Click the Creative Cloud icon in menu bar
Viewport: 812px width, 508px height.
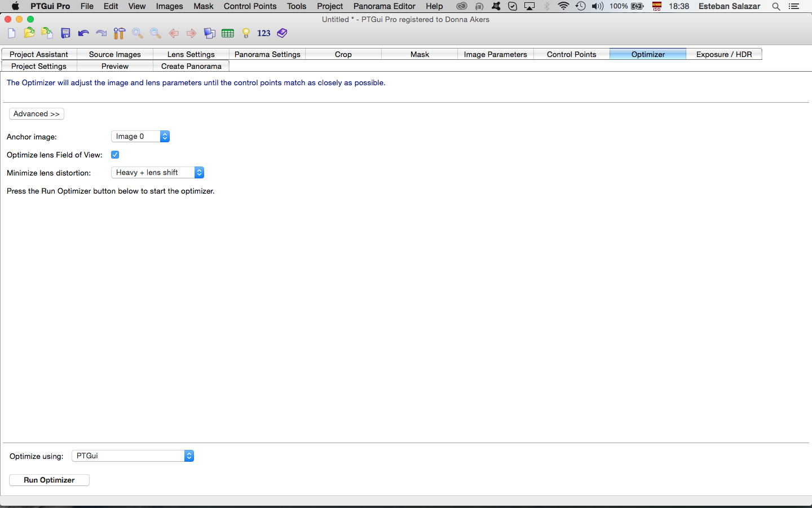[x=461, y=6]
